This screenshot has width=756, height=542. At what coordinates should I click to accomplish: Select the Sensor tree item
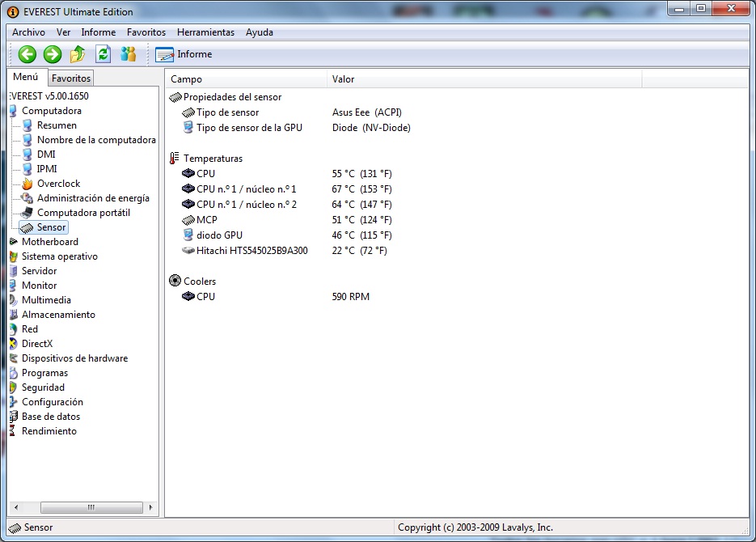pos(44,227)
